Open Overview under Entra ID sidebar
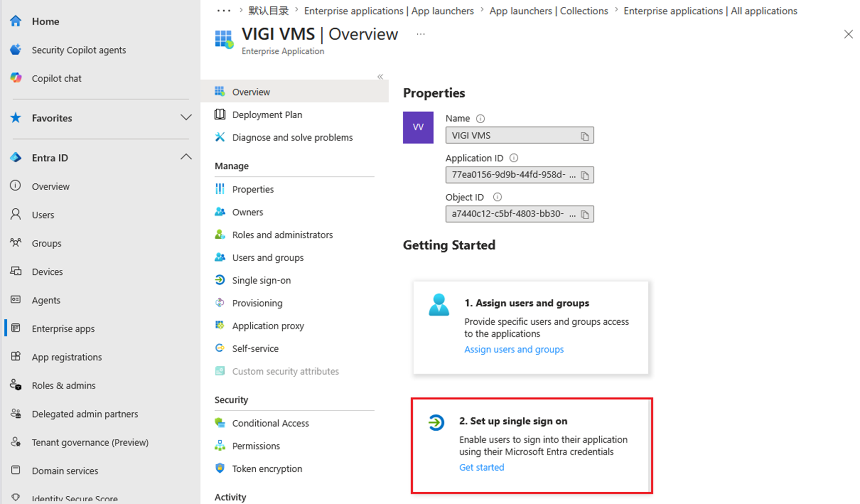The image size is (860, 504). [x=51, y=186]
